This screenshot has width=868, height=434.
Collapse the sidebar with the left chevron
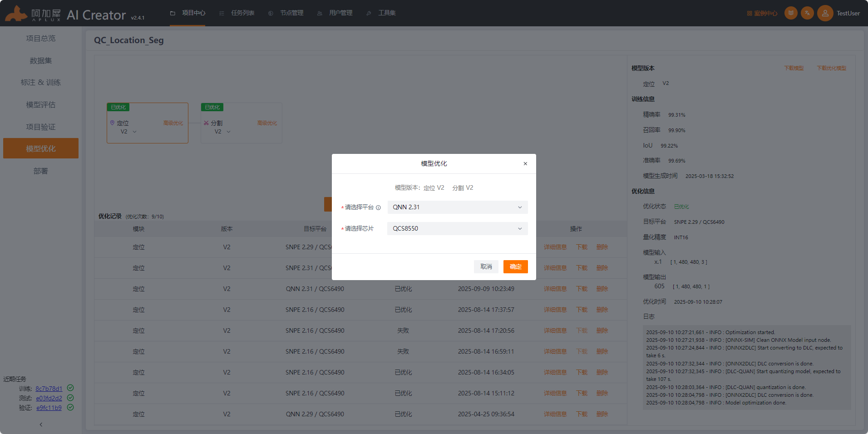41,424
